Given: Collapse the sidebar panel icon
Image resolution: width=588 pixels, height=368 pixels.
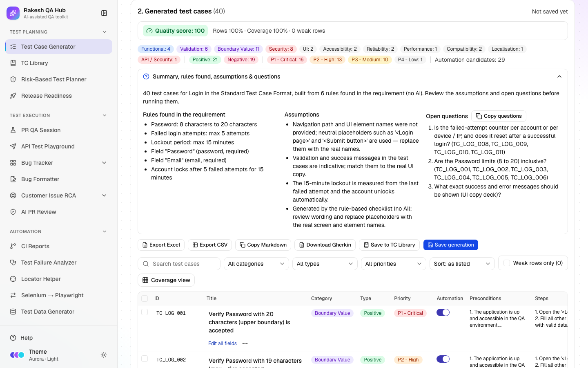Looking at the screenshot, I should tap(104, 13).
